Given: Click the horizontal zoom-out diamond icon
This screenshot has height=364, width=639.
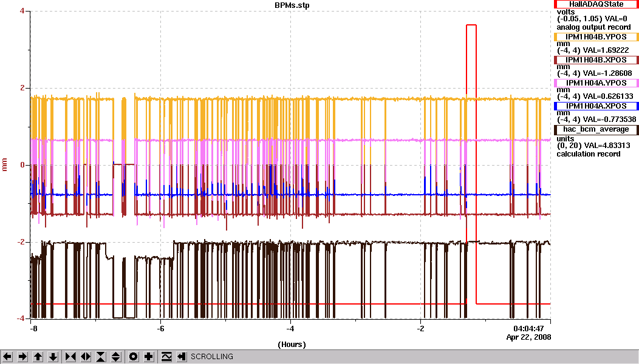Looking at the screenshot, I should 86,357.
